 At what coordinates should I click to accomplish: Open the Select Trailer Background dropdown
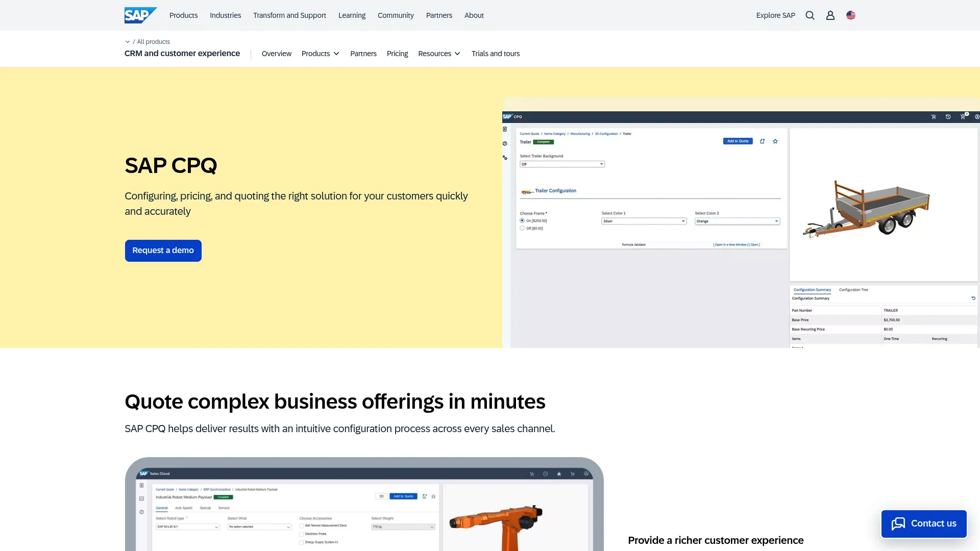click(562, 164)
